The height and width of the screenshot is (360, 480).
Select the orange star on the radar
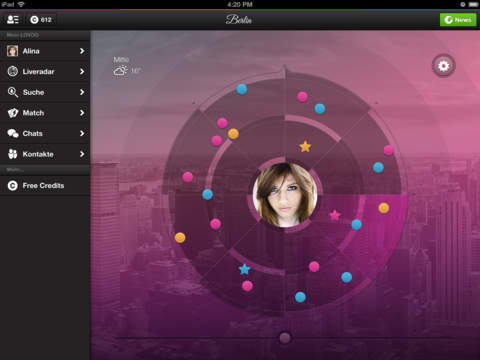pos(305,146)
